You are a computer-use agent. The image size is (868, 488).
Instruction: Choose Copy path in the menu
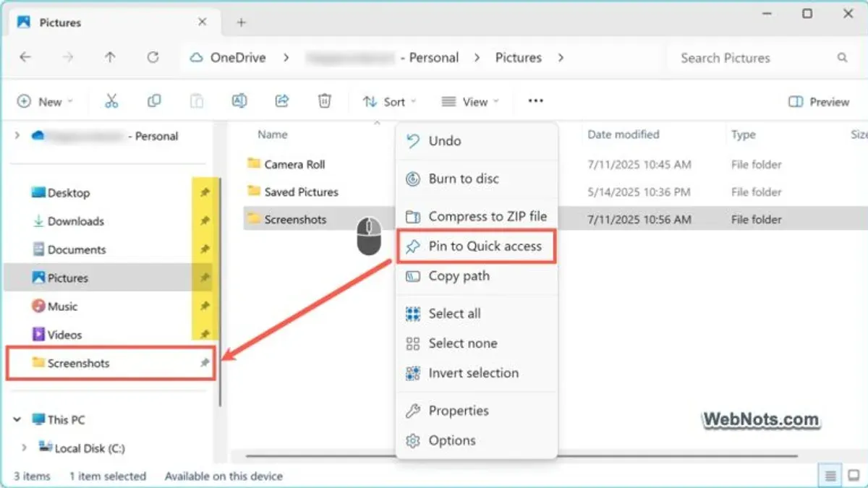[x=477, y=276]
